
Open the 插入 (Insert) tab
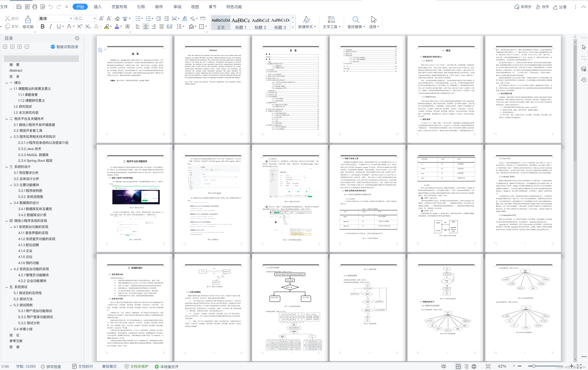(x=97, y=7)
